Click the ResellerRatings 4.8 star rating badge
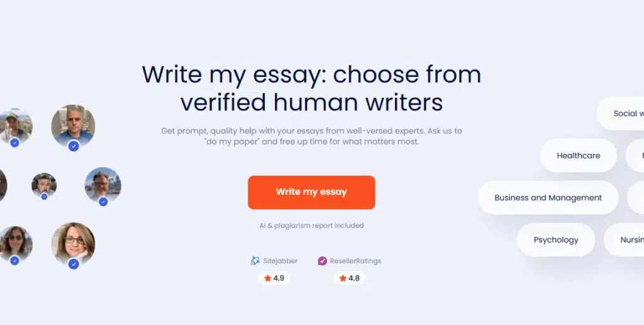 click(x=349, y=278)
